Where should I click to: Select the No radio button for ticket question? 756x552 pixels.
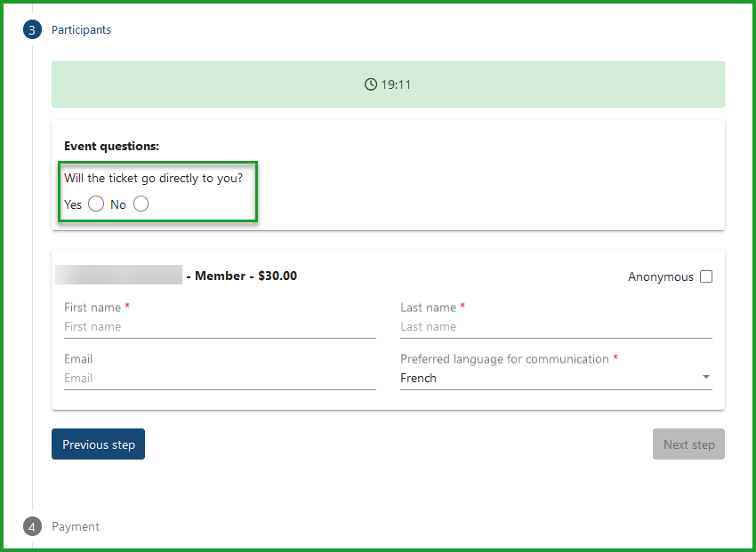point(140,204)
